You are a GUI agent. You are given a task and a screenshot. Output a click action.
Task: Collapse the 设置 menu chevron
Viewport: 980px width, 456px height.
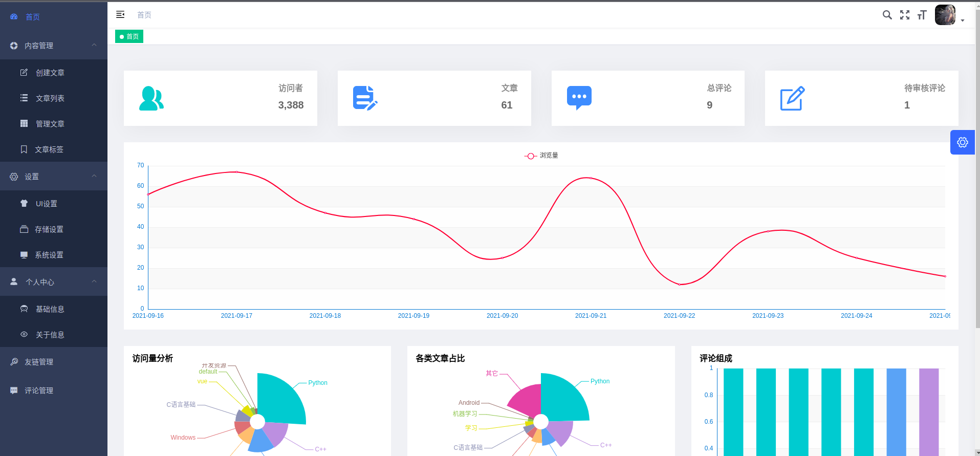click(x=94, y=176)
